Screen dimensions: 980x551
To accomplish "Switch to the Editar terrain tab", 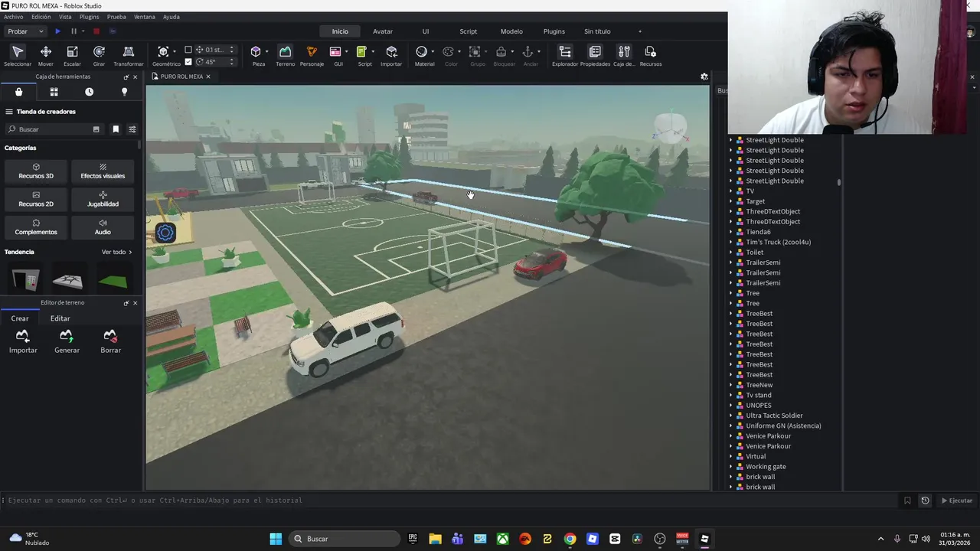I will [x=60, y=318].
